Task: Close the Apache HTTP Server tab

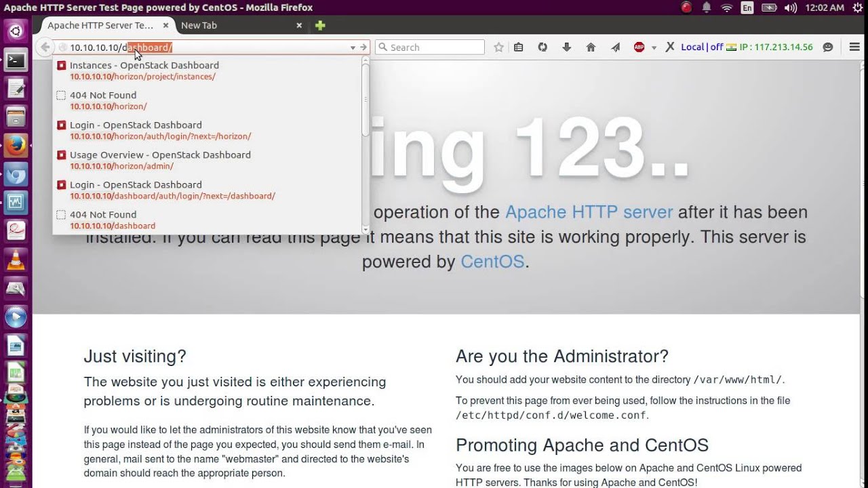Action: 165,25
